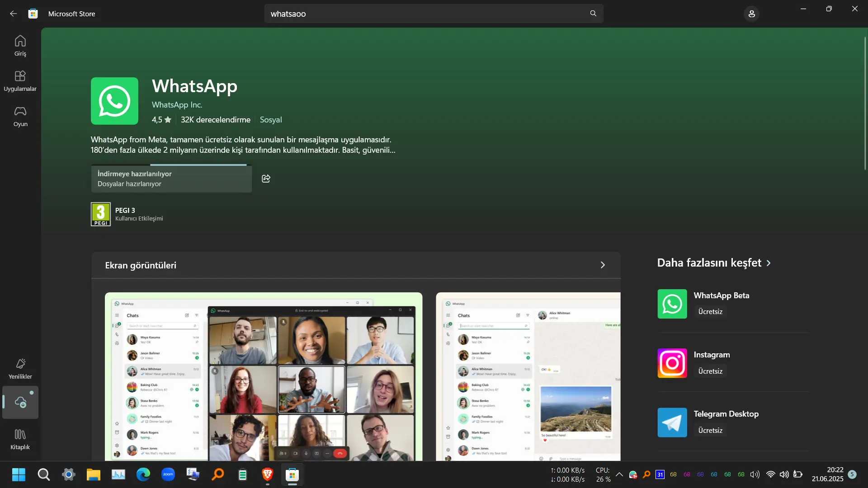Open the chat with map screenshot thumbnail
The height and width of the screenshot is (488, 868).
pos(528,376)
